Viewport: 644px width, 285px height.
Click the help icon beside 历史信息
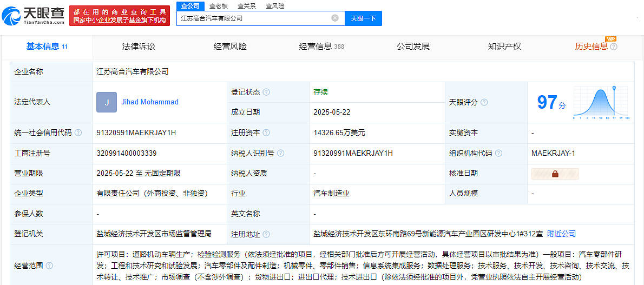614,47
